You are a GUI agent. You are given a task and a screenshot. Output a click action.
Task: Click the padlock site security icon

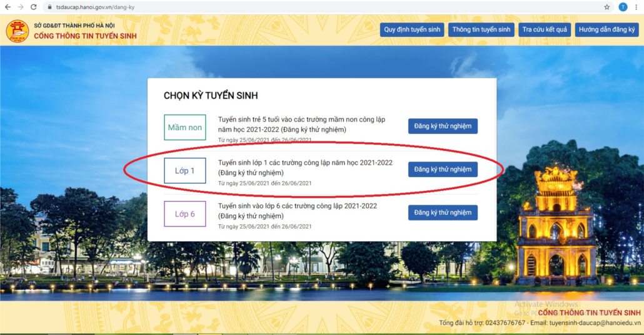pos(49,7)
